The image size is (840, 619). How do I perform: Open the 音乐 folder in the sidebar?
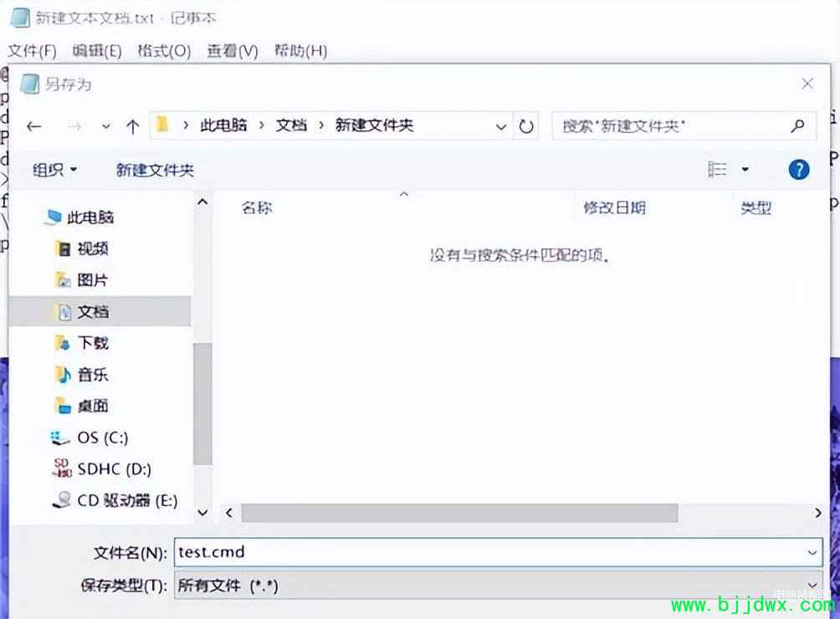click(x=92, y=375)
